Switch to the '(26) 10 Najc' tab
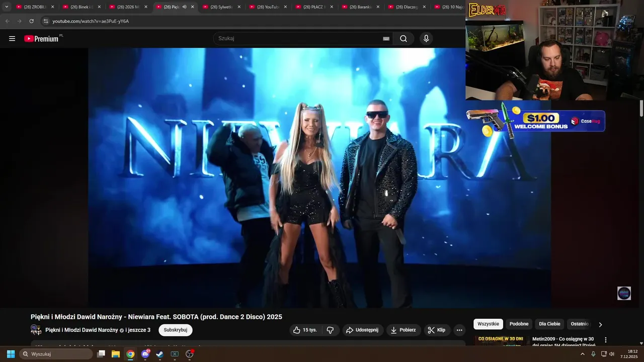 click(x=449, y=7)
